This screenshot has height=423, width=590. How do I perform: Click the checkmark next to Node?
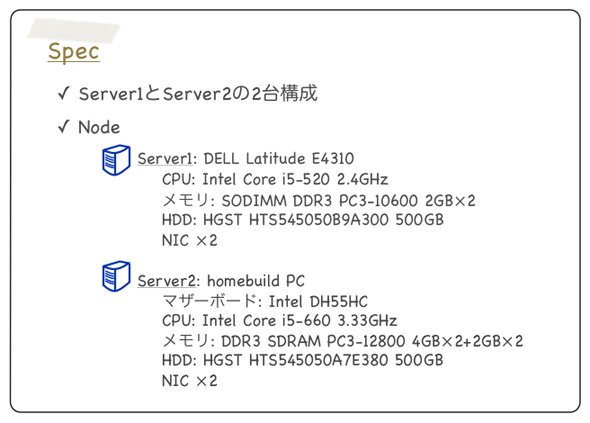[x=64, y=127]
